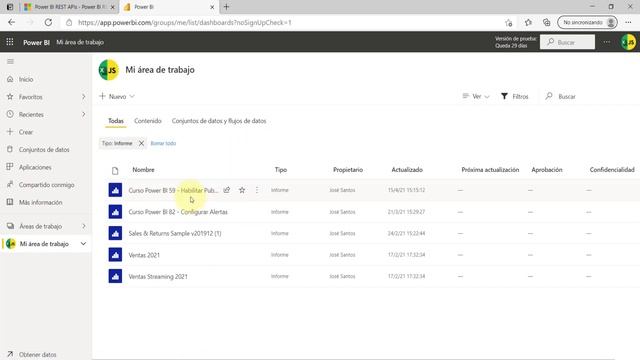Open Favoritos in sidebar

point(31,97)
